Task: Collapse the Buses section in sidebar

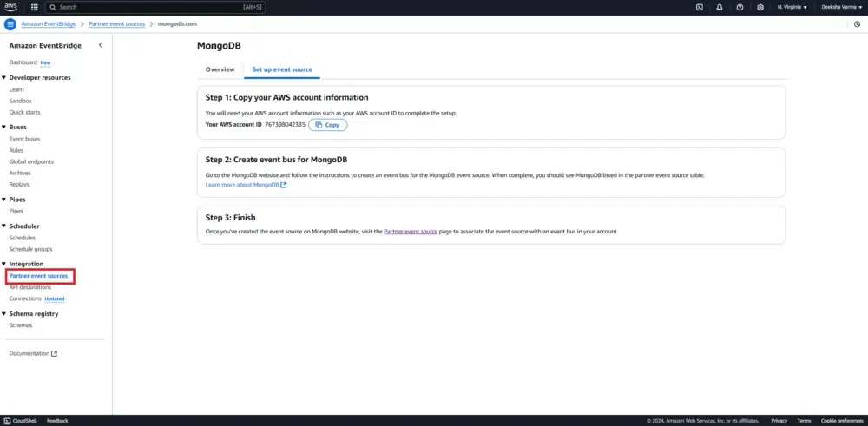Action: pyautogui.click(x=3, y=127)
